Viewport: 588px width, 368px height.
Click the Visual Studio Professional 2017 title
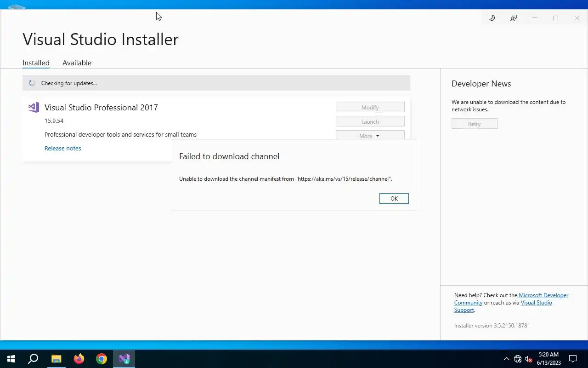pyautogui.click(x=101, y=108)
